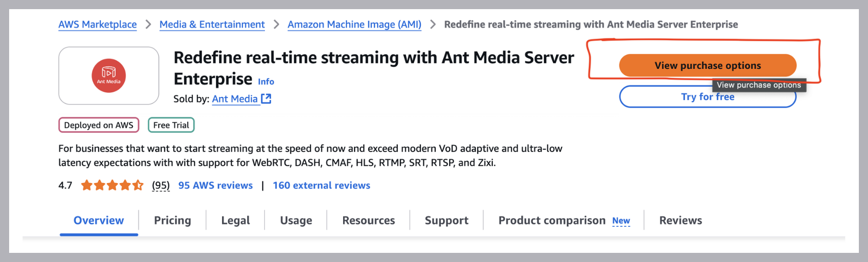Click the Deployed on AWS badge

tap(99, 125)
